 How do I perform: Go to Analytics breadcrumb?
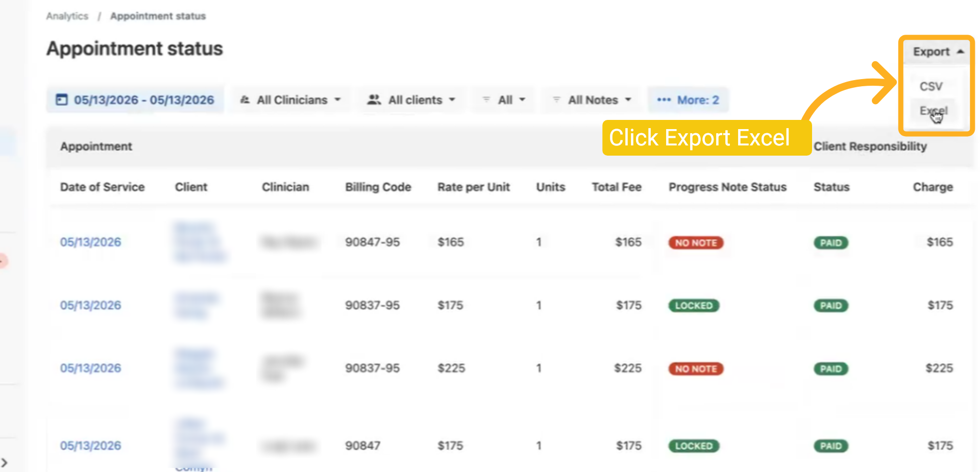(67, 16)
